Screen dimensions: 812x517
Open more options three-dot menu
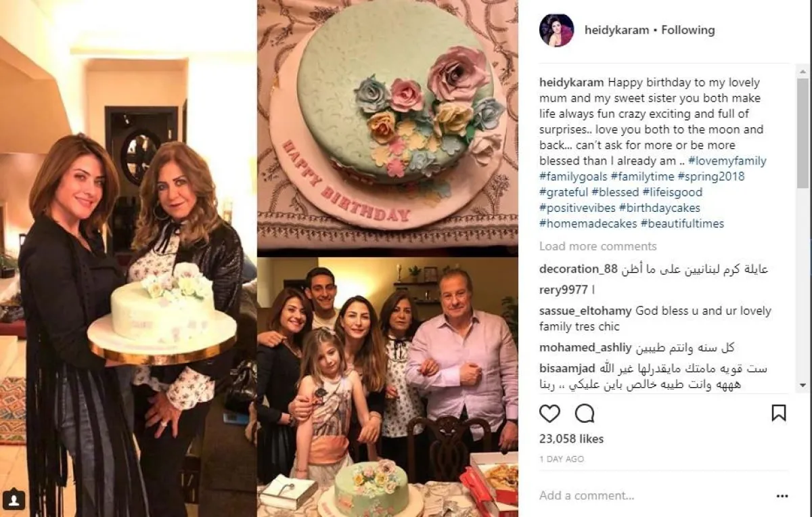tap(782, 496)
